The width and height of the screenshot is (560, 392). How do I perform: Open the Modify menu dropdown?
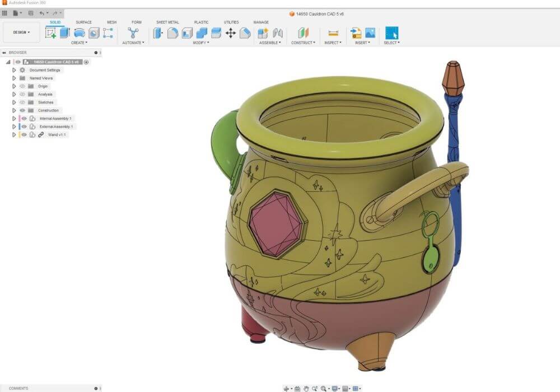click(200, 43)
